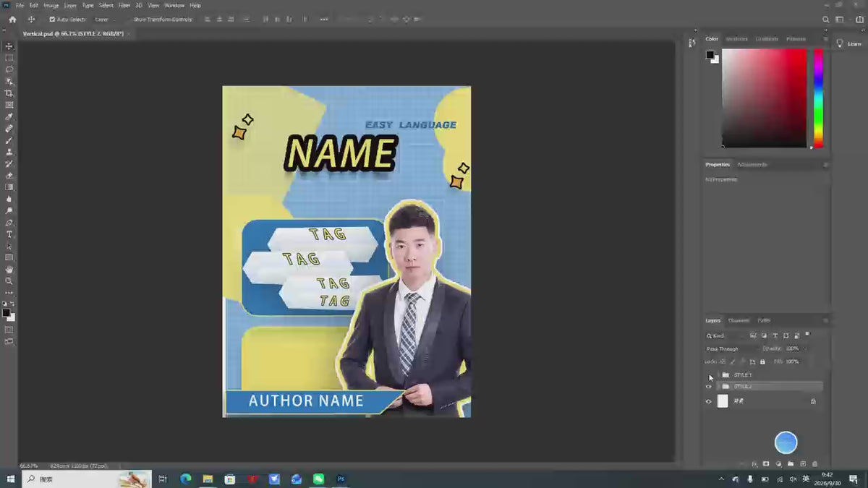Hide the STYLE 2 group using eye icon
868x488 pixels.
click(709, 387)
